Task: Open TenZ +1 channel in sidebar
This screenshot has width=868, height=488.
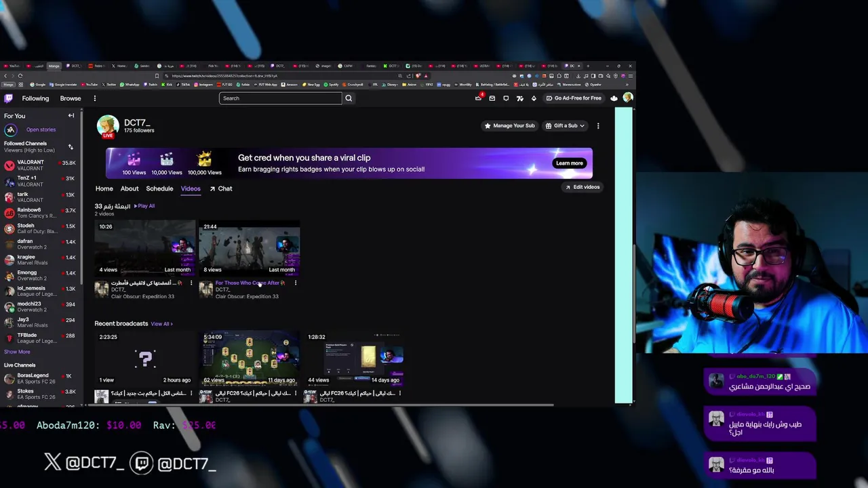Action: [x=39, y=182]
